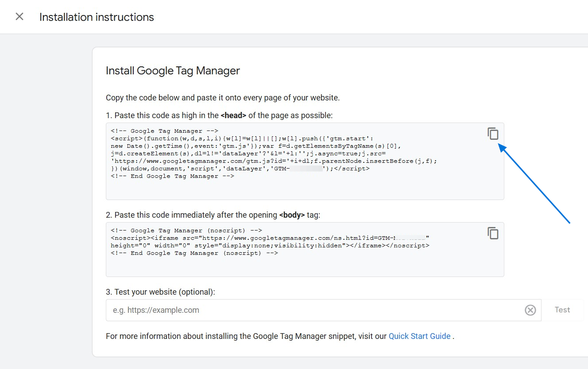This screenshot has width=588, height=369.
Task: Click the noscript iframe code box
Action: 305,250
